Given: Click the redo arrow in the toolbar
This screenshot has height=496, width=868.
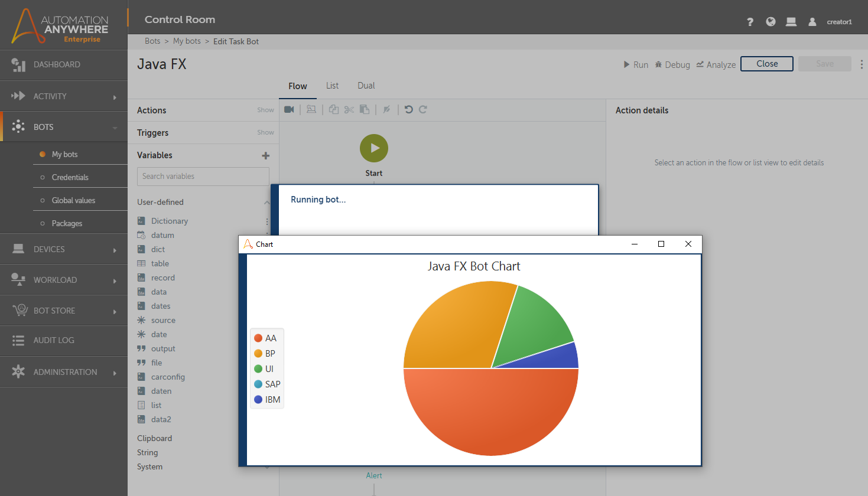Looking at the screenshot, I should 423,109.
